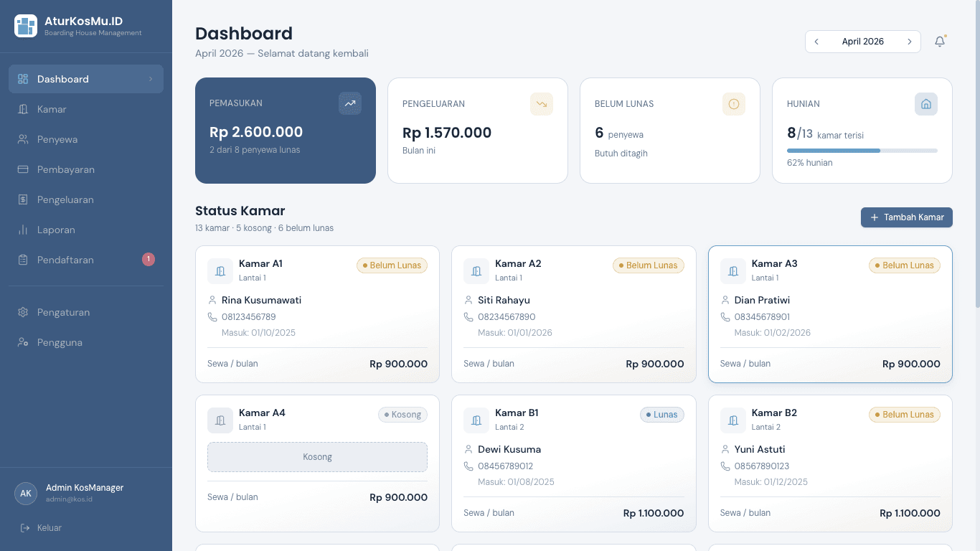Click the AturKosMu.ID logo icon
The width and height of the screenshot is (980, 551).
click(x=26, y=26)
